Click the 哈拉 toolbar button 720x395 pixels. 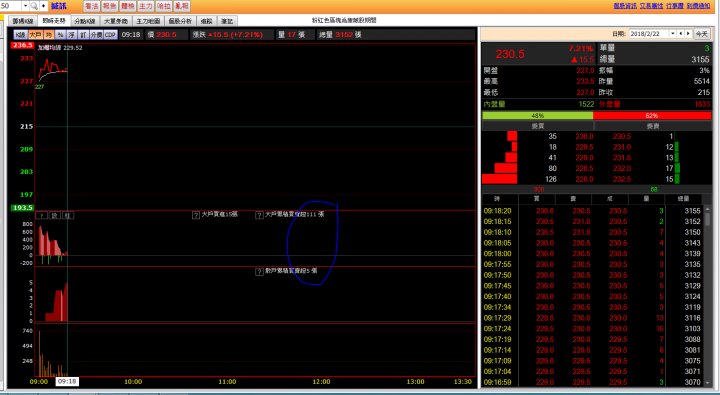point(163,6)
